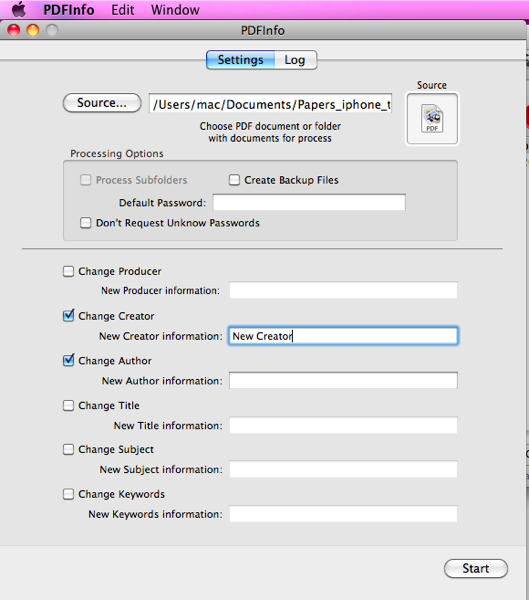Click the Default Password field

(309, 202)
